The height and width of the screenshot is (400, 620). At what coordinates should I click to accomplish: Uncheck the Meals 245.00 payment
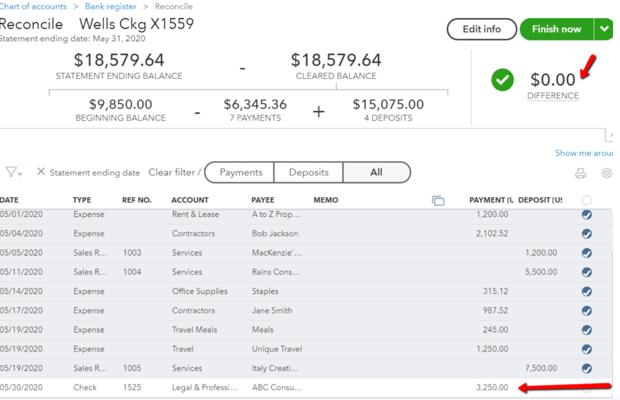[587, 330]
